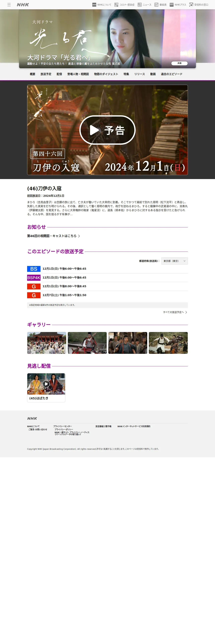Click the footer NHK logo
This screenshot has width=215, height=644.
tap(32, 418)
